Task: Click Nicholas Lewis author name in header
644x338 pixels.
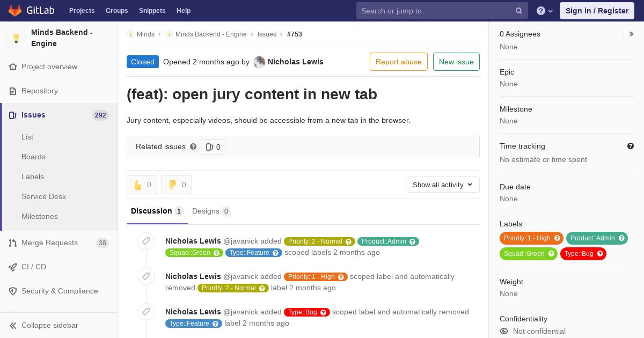Action: click(296, 62)
